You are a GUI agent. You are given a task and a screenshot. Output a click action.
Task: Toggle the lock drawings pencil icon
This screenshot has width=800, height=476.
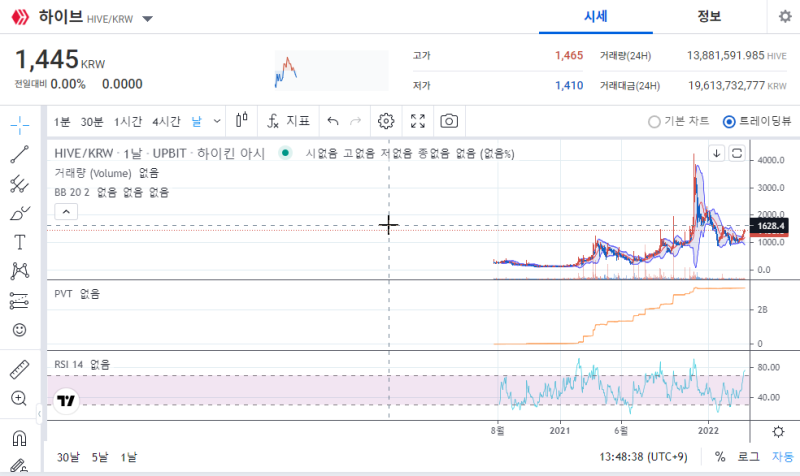pyautogui.click(x=19, y=465)
